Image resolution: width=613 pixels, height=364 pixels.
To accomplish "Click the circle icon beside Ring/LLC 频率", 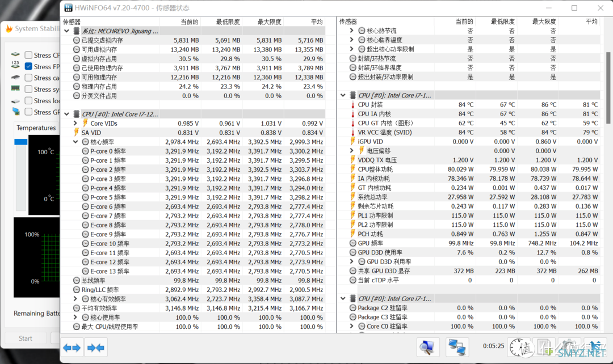I will point(77,290).
